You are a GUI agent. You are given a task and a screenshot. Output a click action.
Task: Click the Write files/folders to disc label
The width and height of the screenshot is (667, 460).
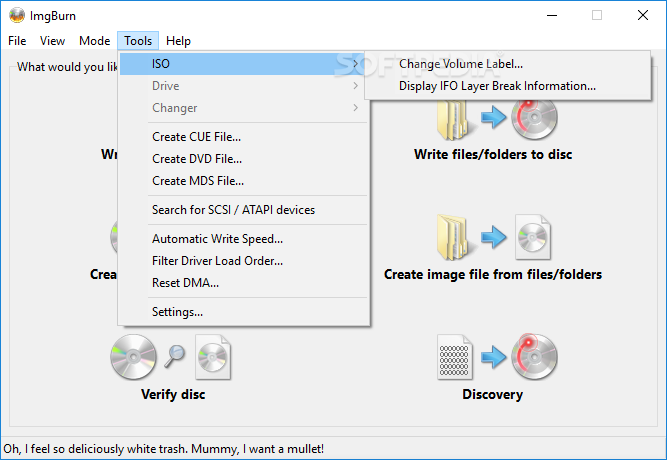point(493,154)
